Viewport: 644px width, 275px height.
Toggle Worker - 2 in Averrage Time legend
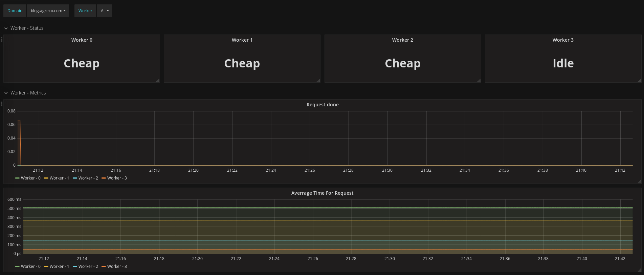point(88,267)
